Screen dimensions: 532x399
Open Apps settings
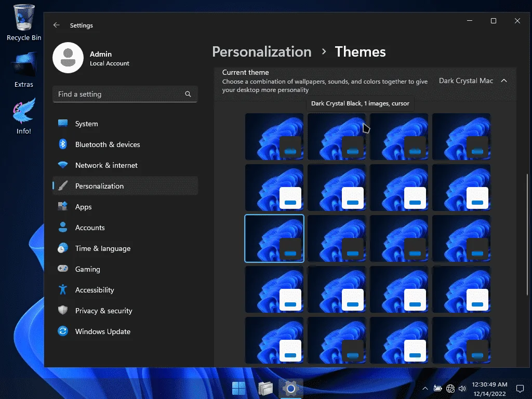125,207
